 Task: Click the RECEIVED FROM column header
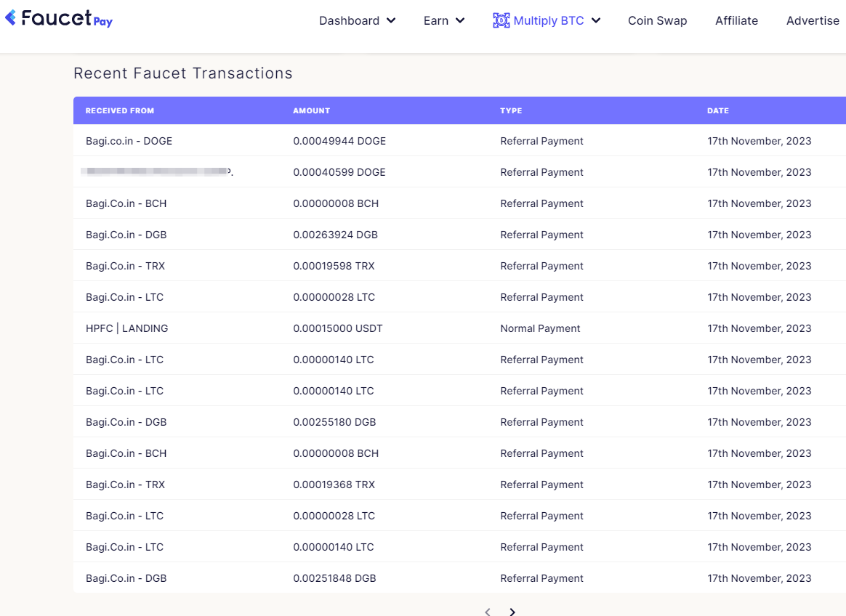[120, 110]
